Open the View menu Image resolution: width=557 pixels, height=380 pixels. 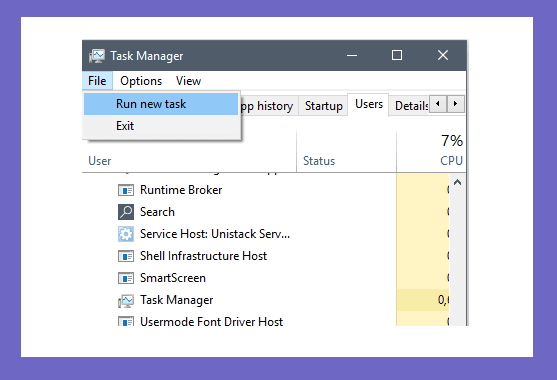188,81
